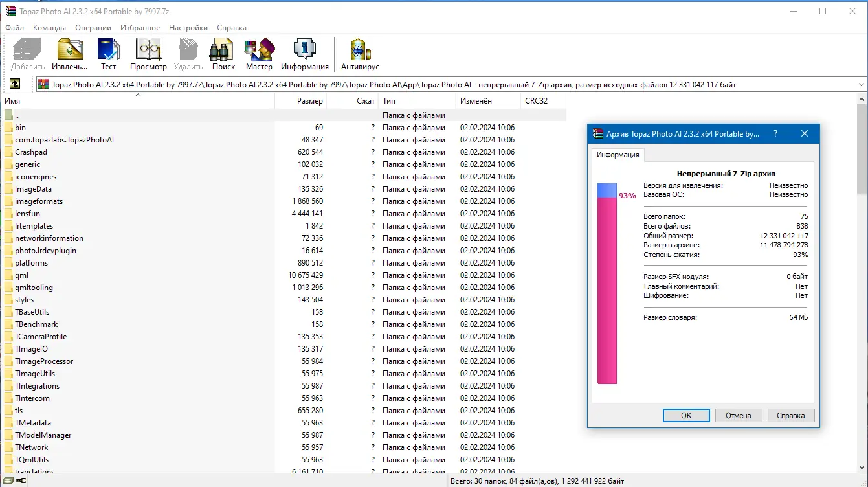Select the TImageProcessor folder name

[x=44, y=361]
